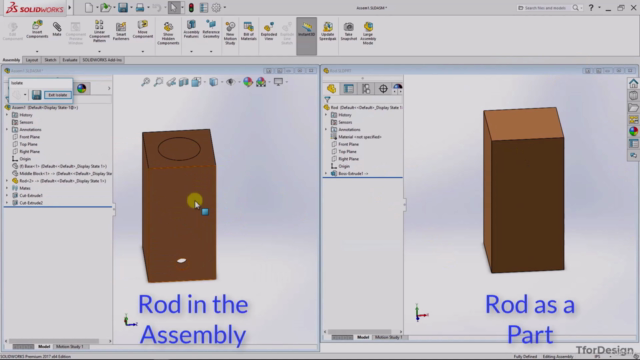Screen dimensions: 640x360
Task: Click Zoom to Area in assembly viewport
Action: [x=158, y=82]
